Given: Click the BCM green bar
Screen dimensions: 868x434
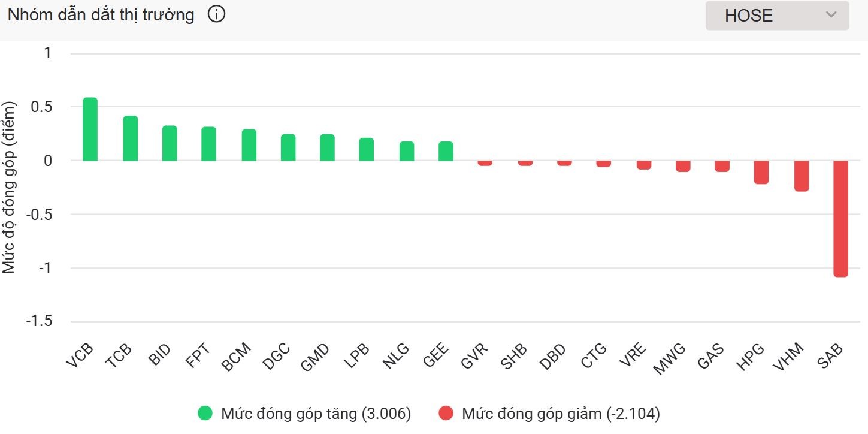Looking at the screenshot, I should coord(249,145).
